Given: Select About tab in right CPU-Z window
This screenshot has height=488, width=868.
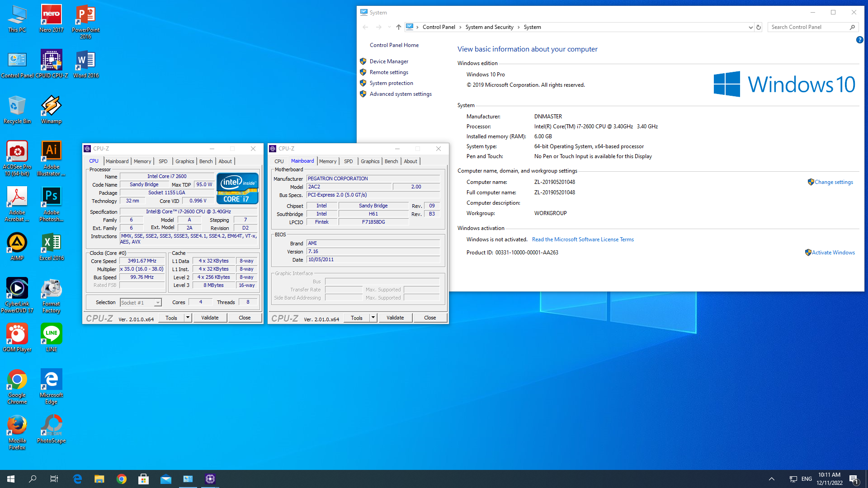Looking at the screenshot, I should click(410, 161).
